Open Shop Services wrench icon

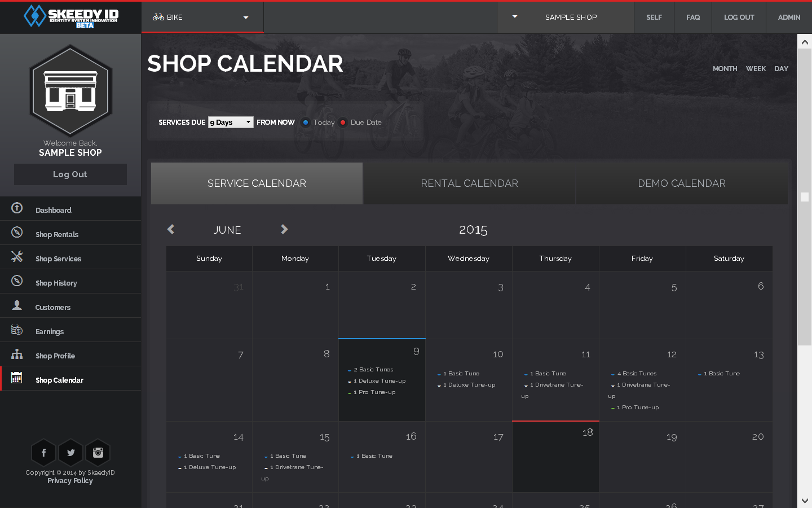(17, 257)
